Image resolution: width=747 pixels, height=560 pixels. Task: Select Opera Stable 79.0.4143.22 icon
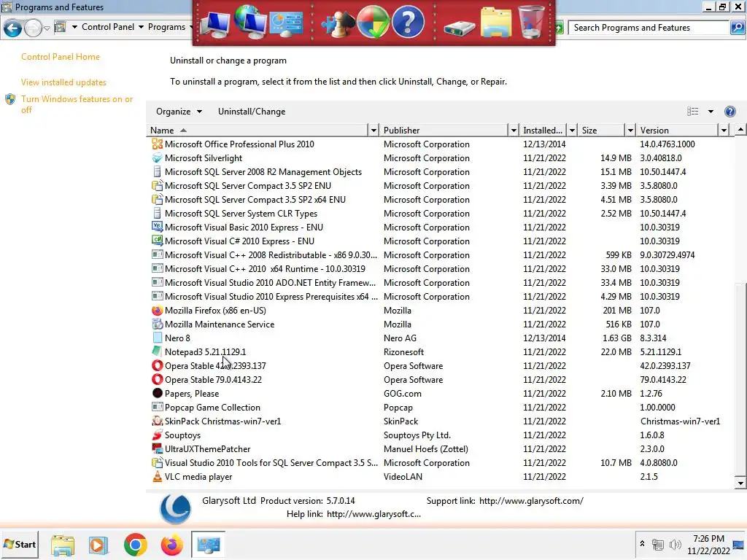158,379
